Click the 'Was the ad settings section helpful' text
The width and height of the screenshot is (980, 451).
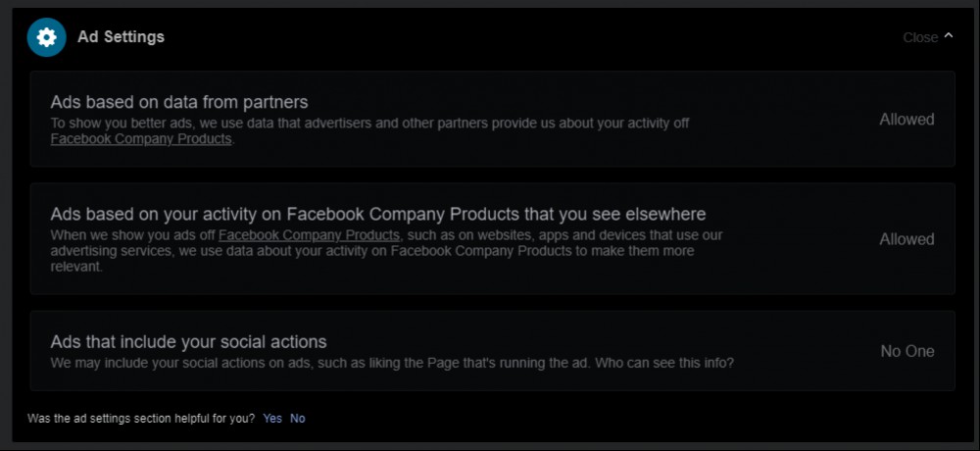click(x=141, y=419)
